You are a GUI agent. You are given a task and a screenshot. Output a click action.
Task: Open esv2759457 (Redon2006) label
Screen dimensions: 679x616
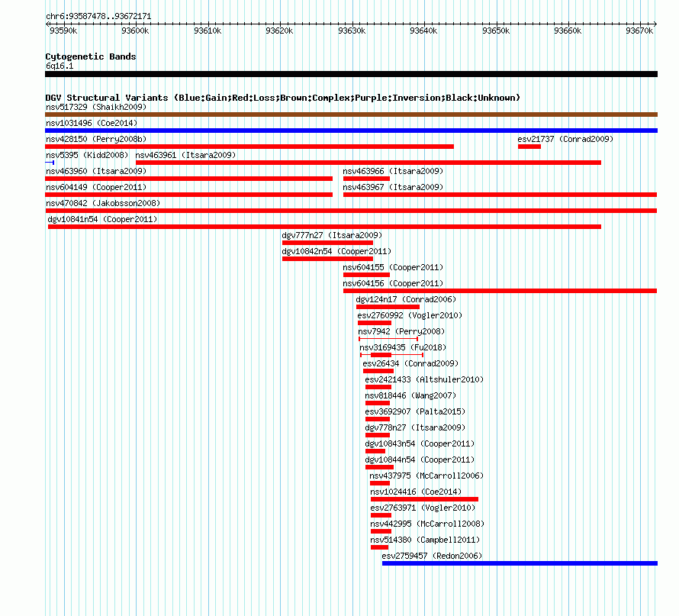432,556
